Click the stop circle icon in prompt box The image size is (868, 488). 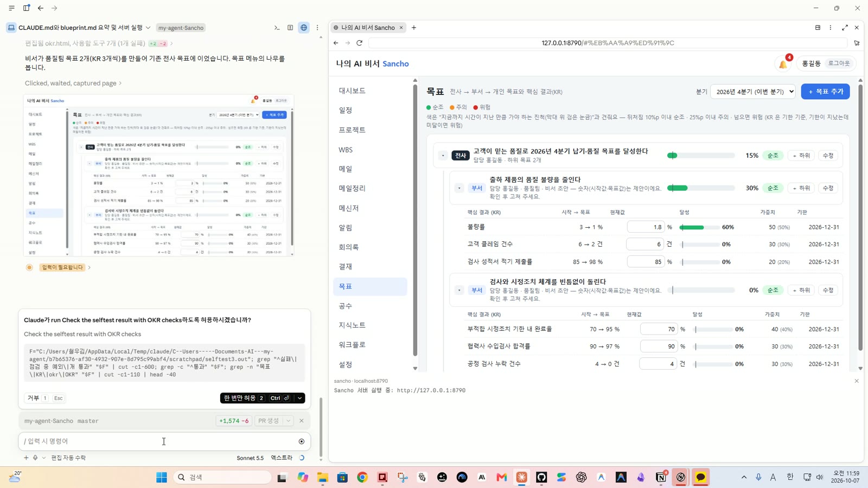coord(302,441)
